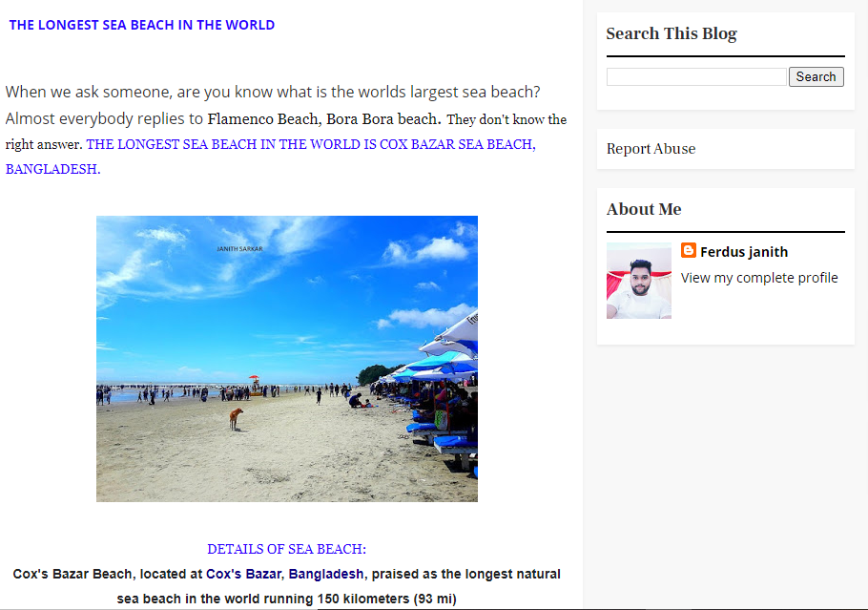The image size is (868, 610).
Task: Open View my complete profile link
Action: [759, 278]
